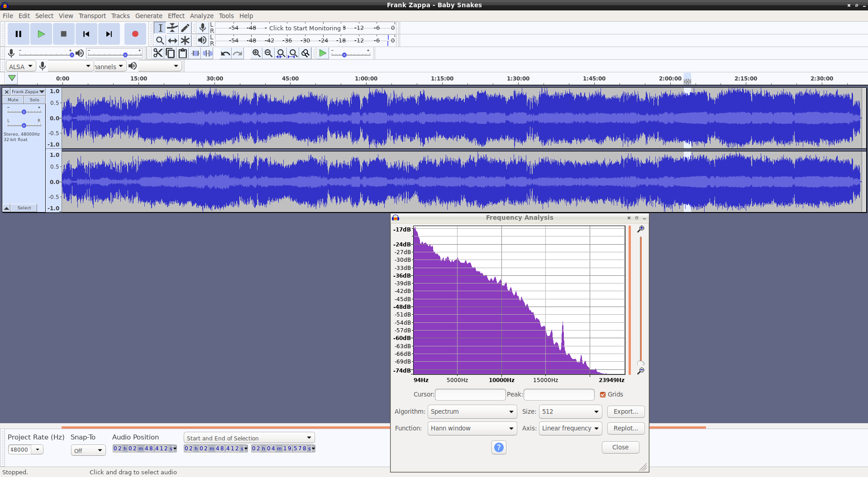
Task: Open the Hann window function dropdown
Action: (x=472, y=428)
